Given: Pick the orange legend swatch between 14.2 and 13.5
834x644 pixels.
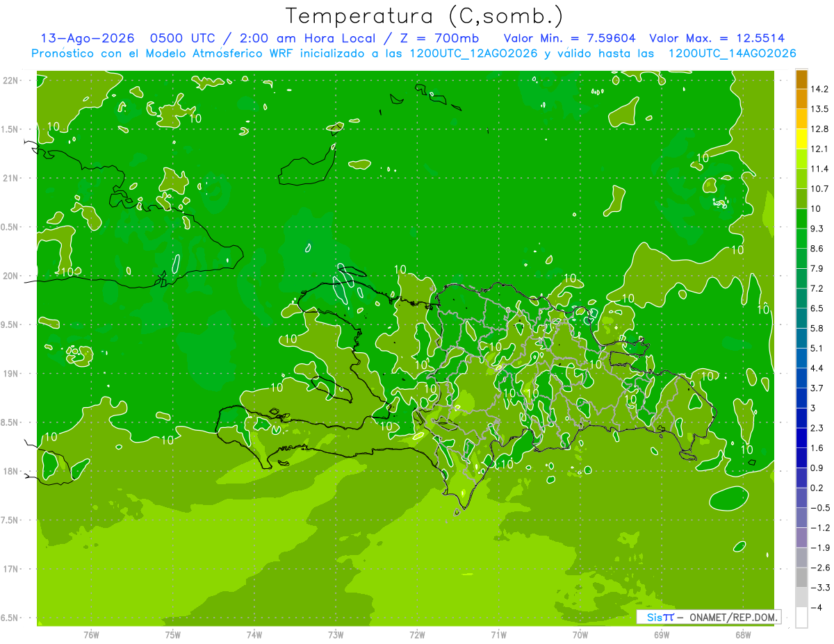Looking at the screenshot, I should (x=801, y=99).
